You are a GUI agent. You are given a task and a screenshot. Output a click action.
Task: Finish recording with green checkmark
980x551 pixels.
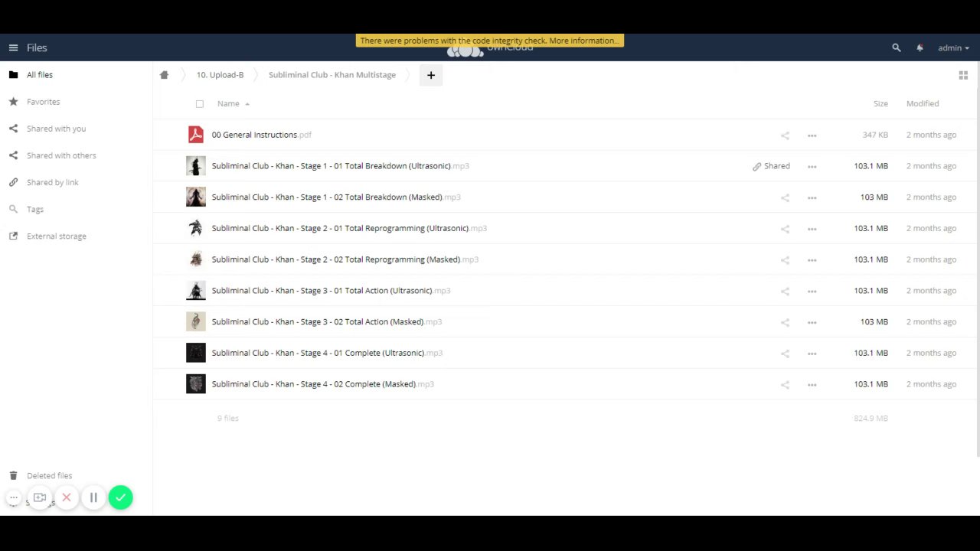tap(120, 498)
